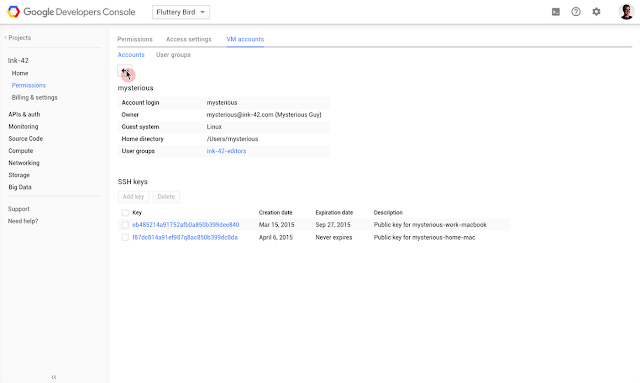Viewport: 640px width, 383px height.
Task: Click the Never expires cell
Action: click(334, 237)
